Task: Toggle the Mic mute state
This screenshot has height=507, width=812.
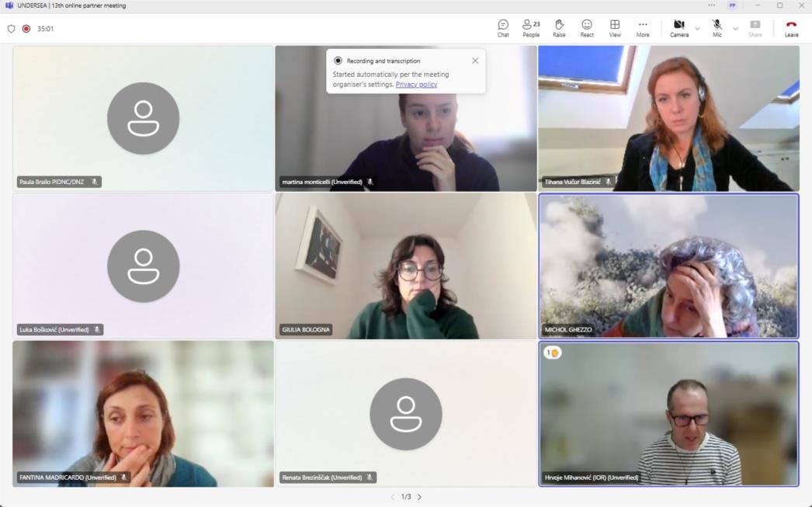Action: pyautogui.click(x=717, y=28)
